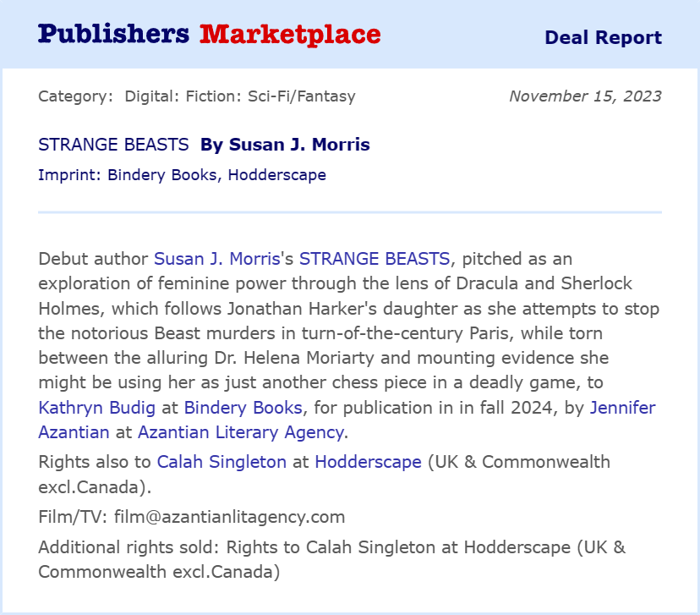Follow the blue Hodderscape hyperlink
The image size is (700, 615).
pyautogui.click(x=368, y=462)
